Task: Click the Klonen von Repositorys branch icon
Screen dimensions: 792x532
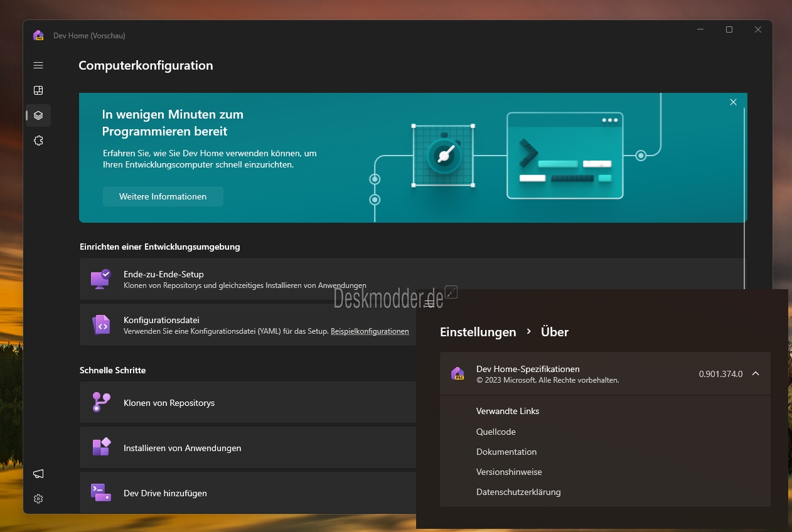Action: tap(100, 402)
